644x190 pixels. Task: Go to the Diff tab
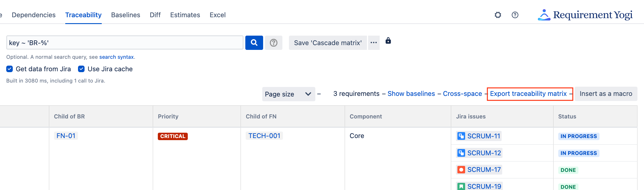(155, 15)
